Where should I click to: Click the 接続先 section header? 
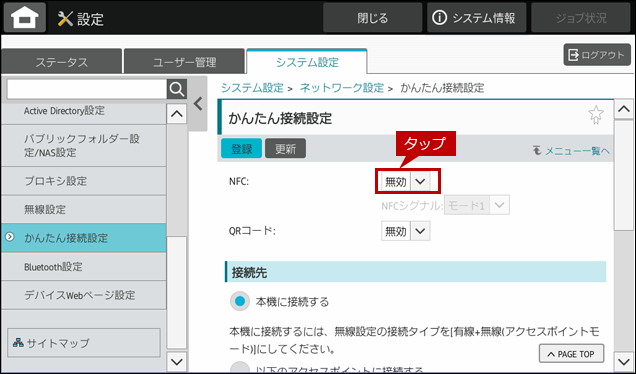click(415, 272)
